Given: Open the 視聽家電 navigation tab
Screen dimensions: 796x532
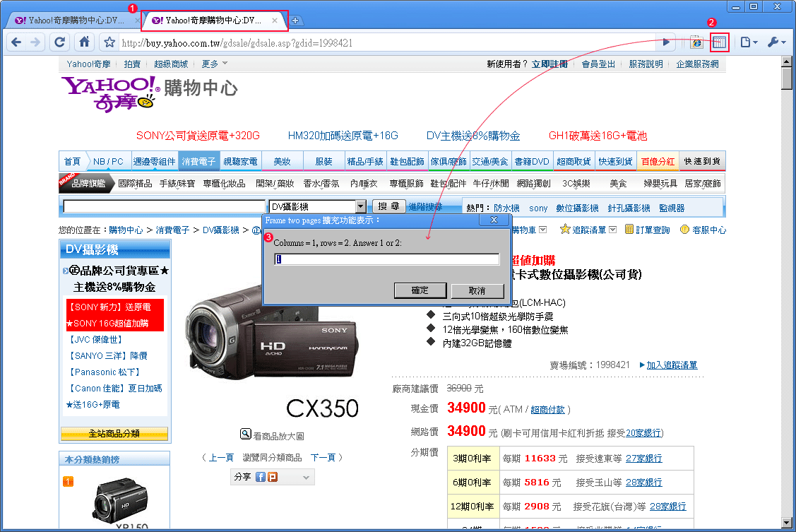Looking at the screenshot, I should pyautogui.click(x=241, y=161).
